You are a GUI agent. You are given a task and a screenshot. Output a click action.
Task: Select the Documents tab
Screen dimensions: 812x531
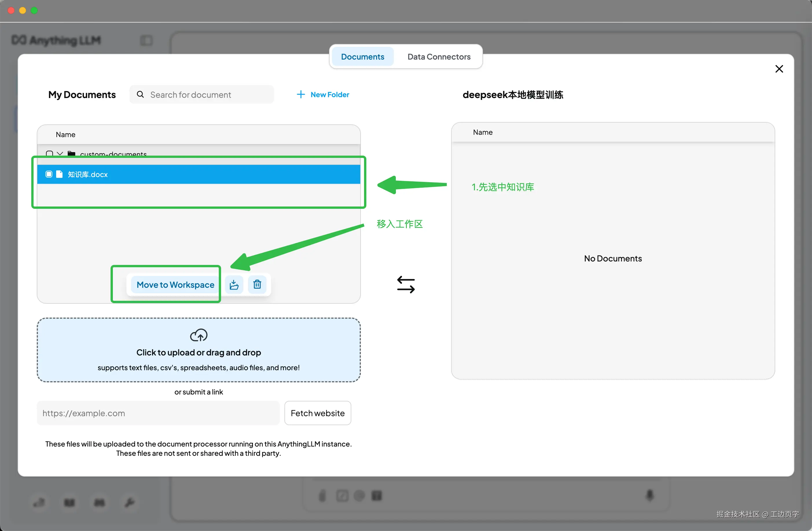(x=362, y=57)
